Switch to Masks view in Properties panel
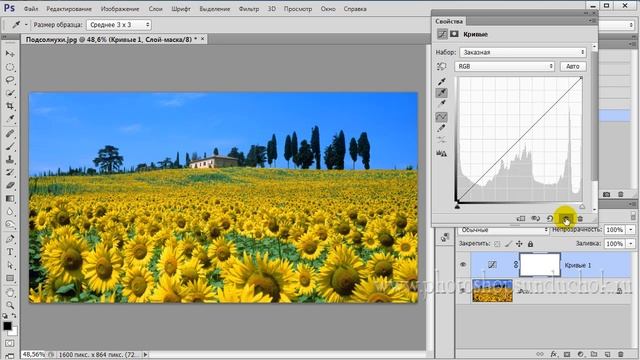Screen dimensions: 640x360 (x=454, y=34)
